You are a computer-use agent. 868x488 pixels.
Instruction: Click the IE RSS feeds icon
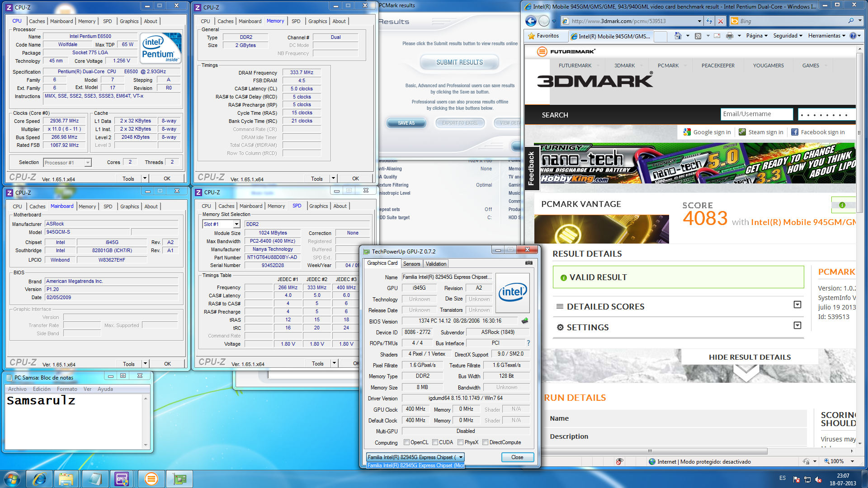[x=698, y=36]
